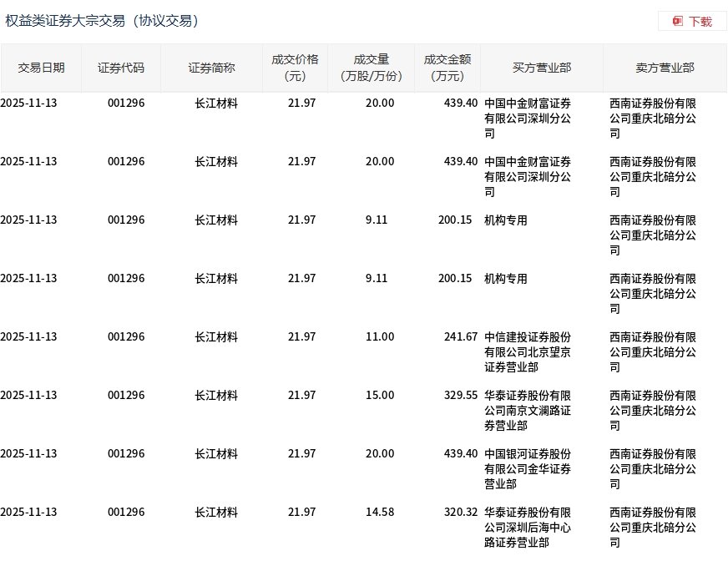Click the 买方营业部 column header
Screen dimensions: 728x561
coord(542,68)
